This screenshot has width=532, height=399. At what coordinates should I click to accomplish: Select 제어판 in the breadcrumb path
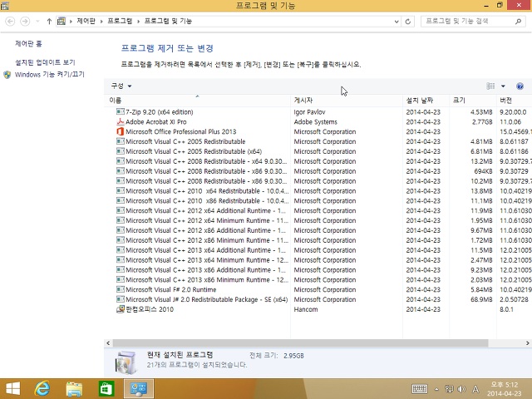(x=86, y=21)
